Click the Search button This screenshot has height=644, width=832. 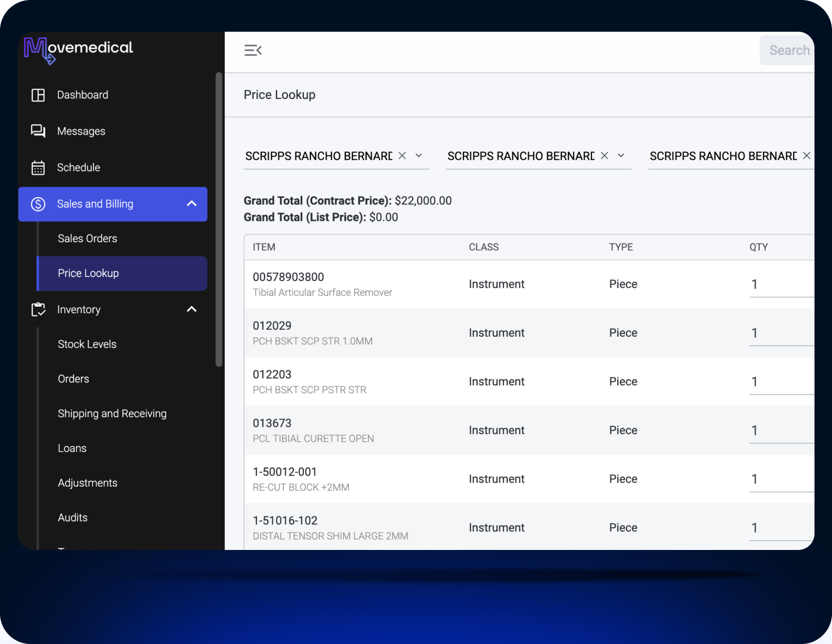789,50
